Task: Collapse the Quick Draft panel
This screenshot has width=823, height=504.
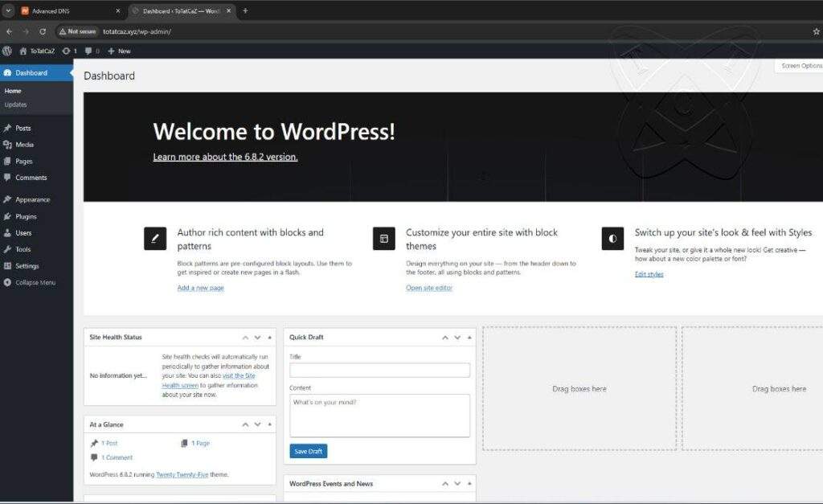Action: coord(469,338)
